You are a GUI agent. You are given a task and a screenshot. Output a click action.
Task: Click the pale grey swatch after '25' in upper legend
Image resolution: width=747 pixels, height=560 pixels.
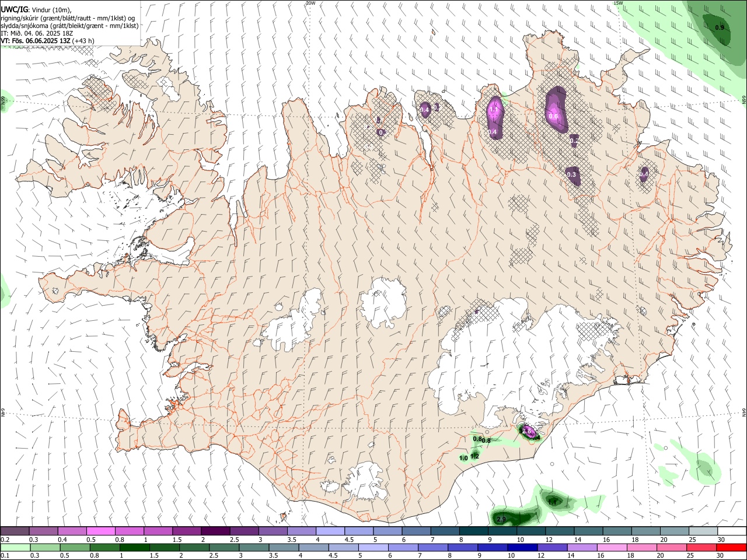(702, 531)
